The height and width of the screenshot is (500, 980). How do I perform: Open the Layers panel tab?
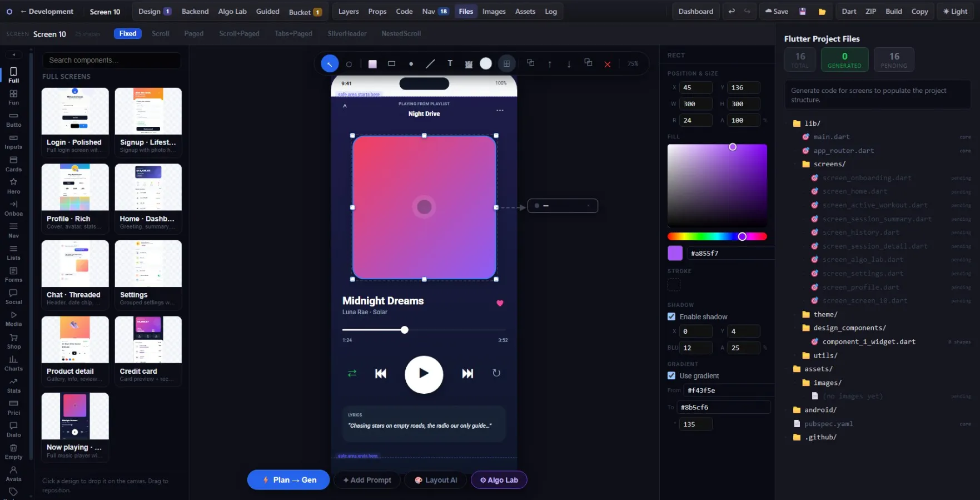pos(349,11)
